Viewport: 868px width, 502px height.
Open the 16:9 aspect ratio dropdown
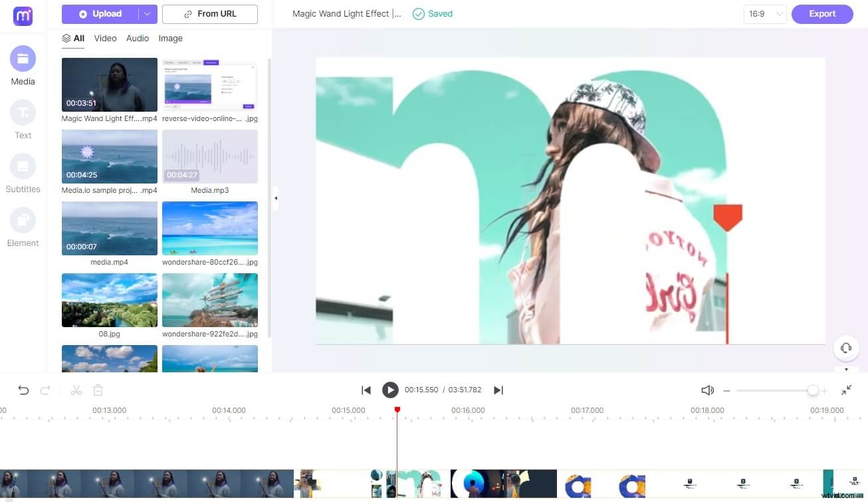764,13
